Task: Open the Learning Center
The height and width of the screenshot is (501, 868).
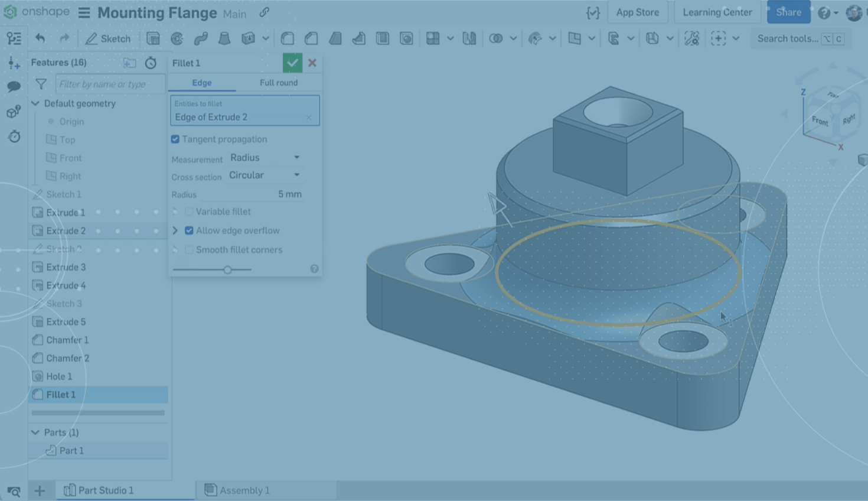Action: point(717,12)
